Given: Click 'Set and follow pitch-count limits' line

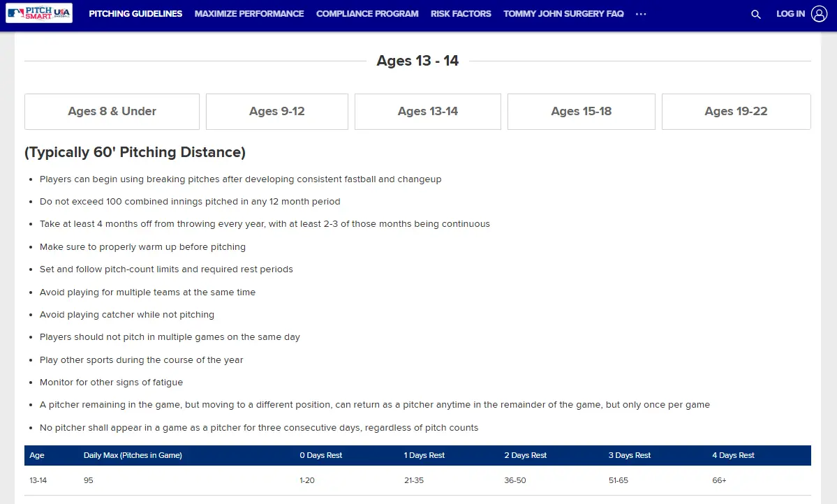Looking at the screenshot, I should tap(166, 269).
